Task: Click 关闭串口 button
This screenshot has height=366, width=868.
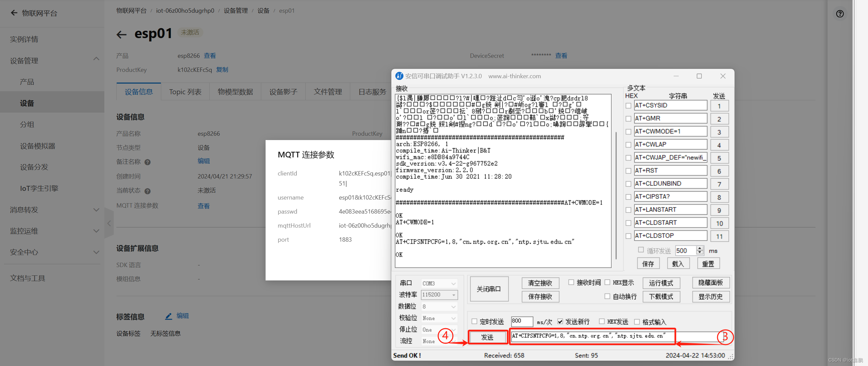Action: tap(489, 289)
